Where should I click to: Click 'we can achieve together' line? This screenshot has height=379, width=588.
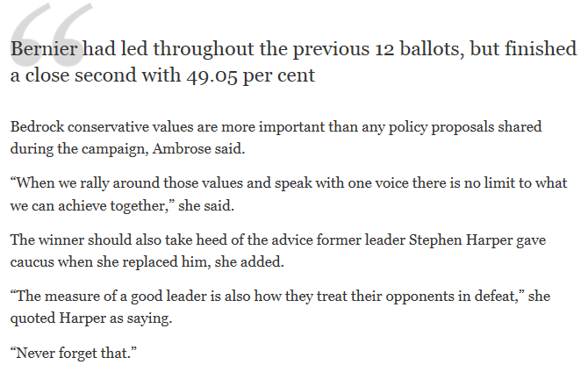[x=122, y=206]
